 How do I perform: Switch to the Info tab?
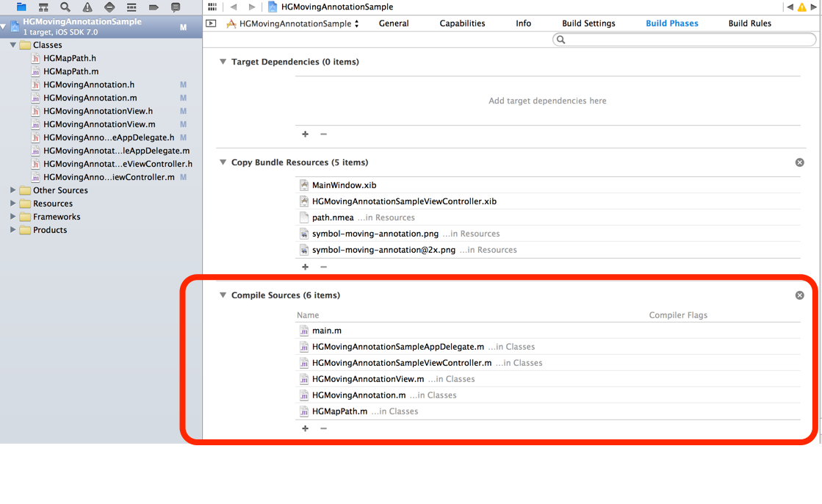523,24
